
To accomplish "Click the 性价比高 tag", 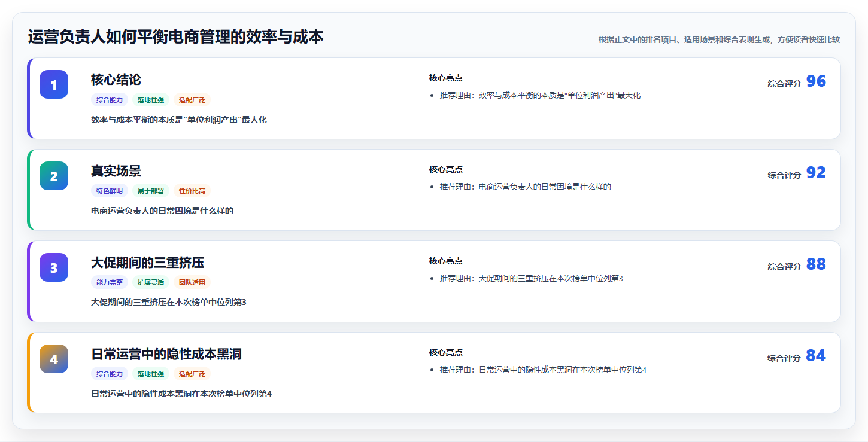I will tap(192, 191).
